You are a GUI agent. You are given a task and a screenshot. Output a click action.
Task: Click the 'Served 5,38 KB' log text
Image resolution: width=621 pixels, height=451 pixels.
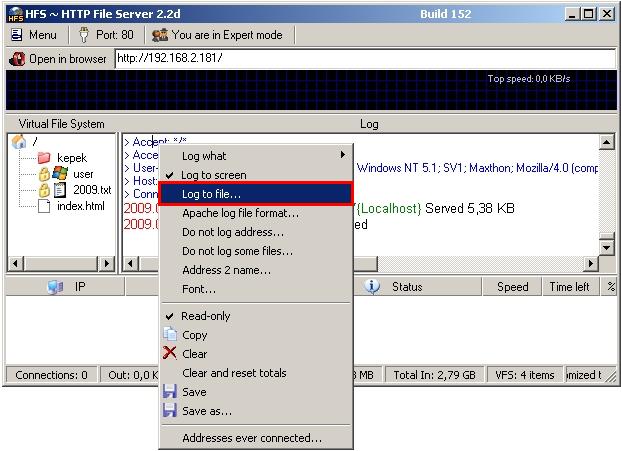coord(470,208)
